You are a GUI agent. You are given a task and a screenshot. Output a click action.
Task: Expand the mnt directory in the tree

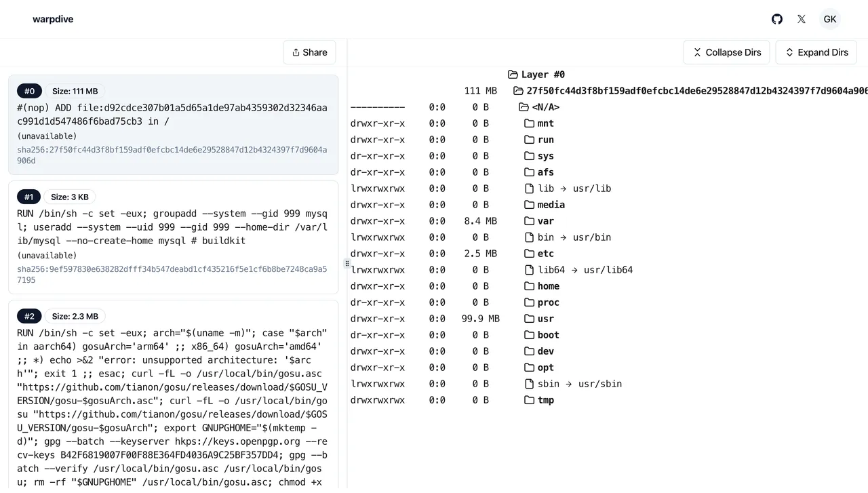(545, 123)
